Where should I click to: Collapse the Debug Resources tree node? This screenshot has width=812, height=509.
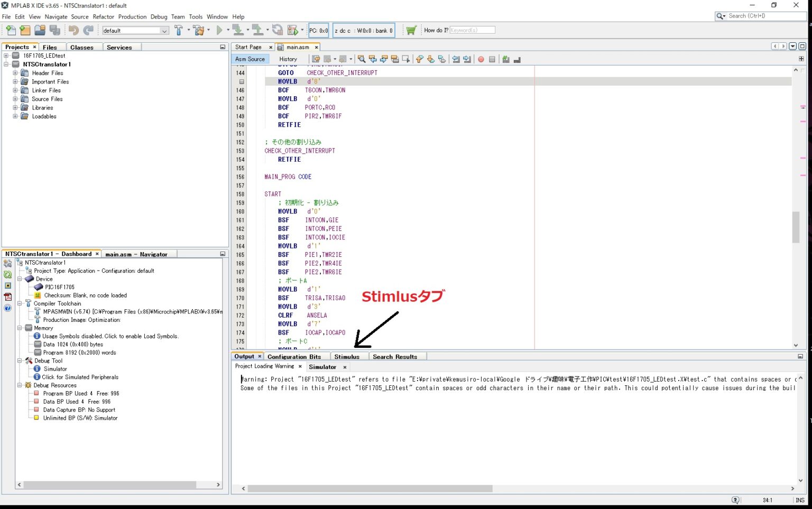coord(20,385)
